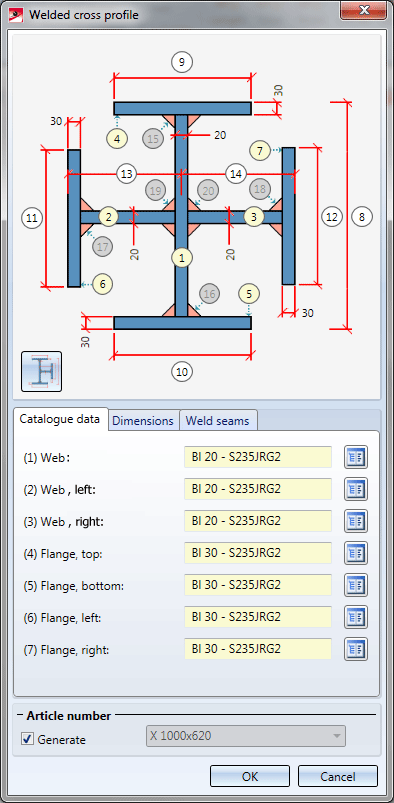This screenshot has height=803, width=394.
Task: Click circled number 5 near the bottom flange
Action: pyautogui.click(x=249, y=294)
